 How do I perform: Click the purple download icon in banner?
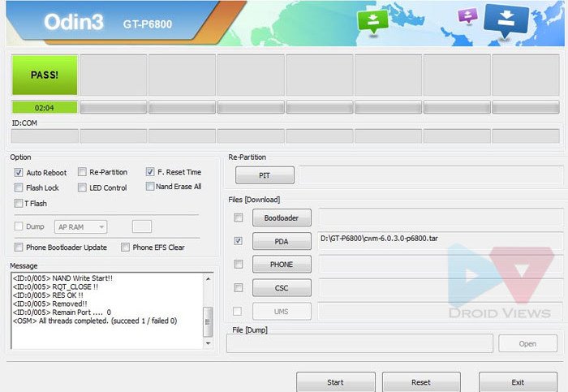click(x=468, y=15)
